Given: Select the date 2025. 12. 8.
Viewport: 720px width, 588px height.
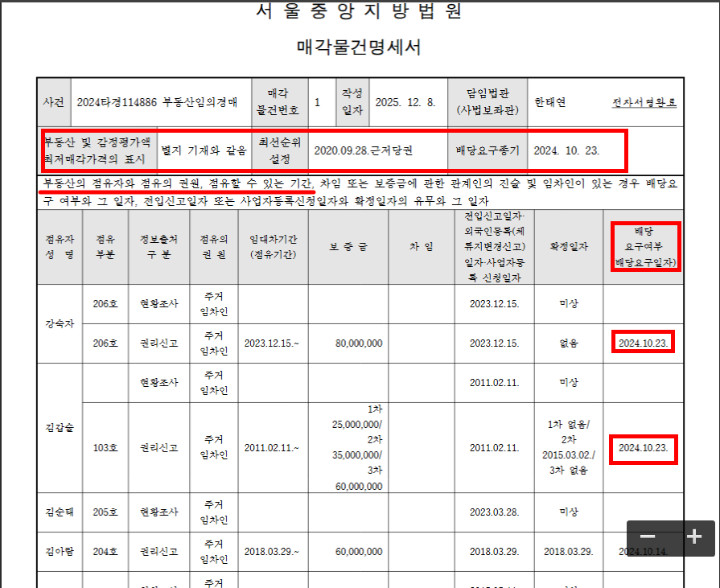Looking at the screenshot, I should tap(405, 102).
